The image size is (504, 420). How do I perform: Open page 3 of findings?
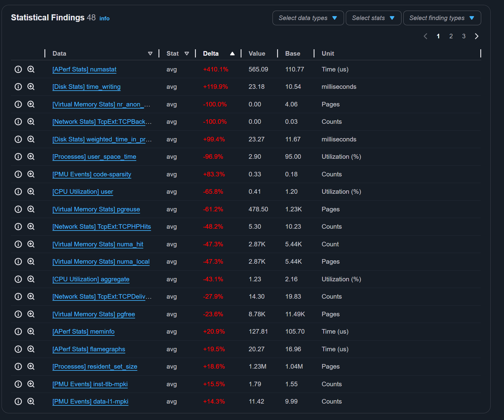[x=464, y=36]
